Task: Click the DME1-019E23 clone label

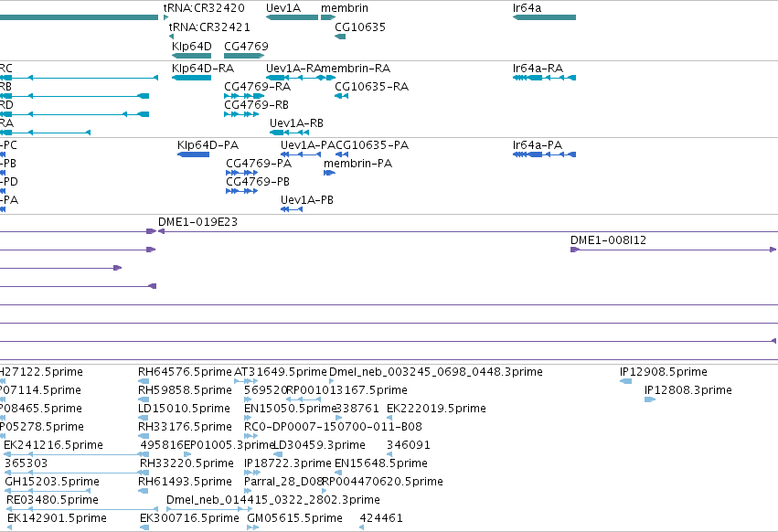Action: (x=198, y=222)
